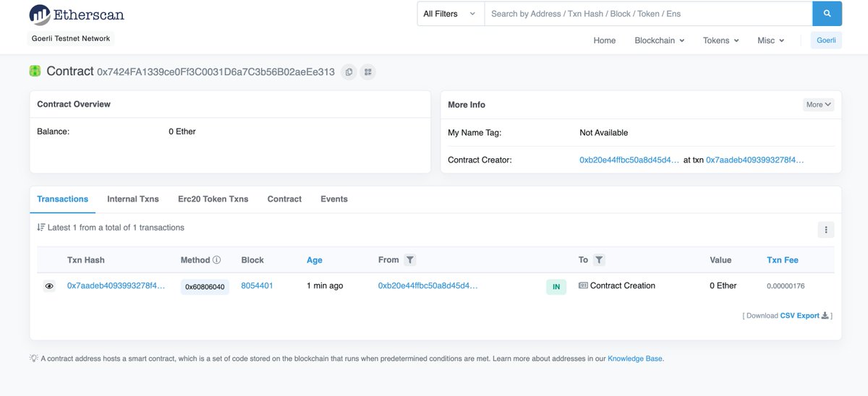Click the Not Available name tag
This screenshot has width=868, height=396.
coord(604,133)
